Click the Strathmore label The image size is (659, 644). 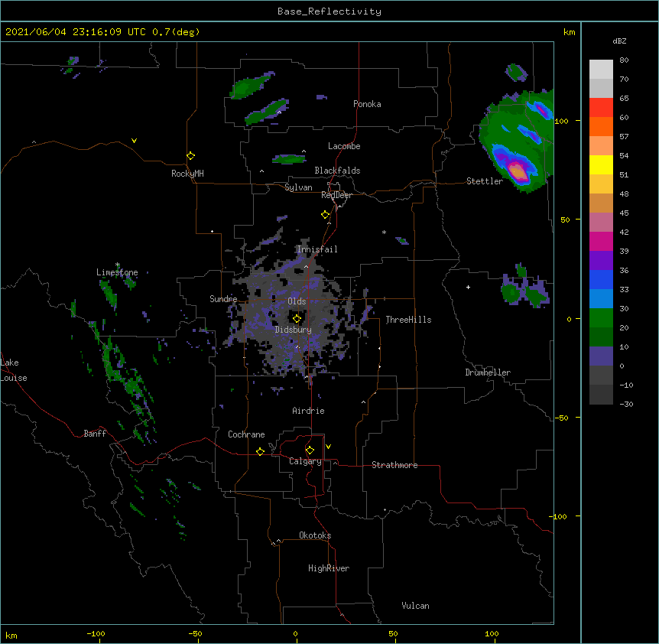pyautogui.click(x=394, y=465)
